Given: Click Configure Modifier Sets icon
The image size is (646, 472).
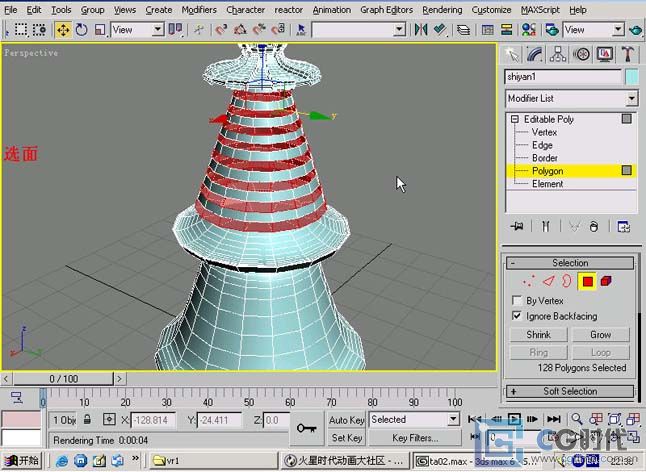Looking at the screenshot, I should [x=623, y=227].
